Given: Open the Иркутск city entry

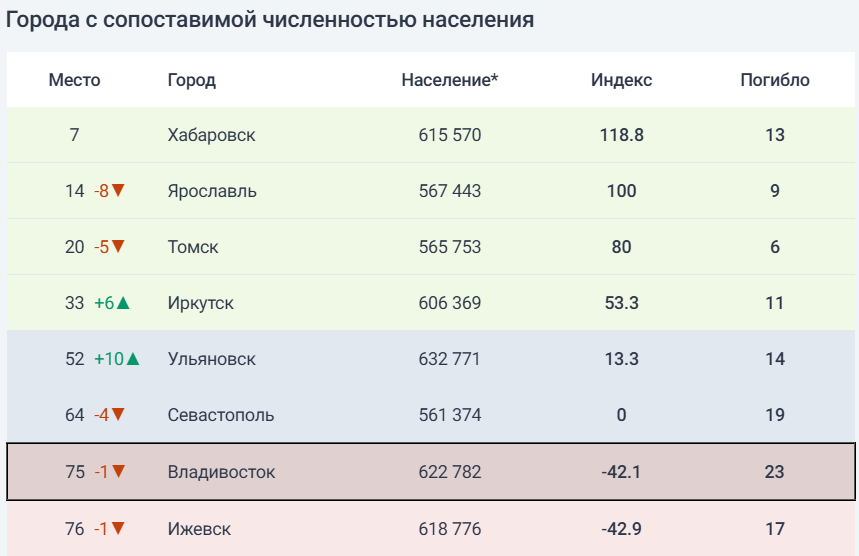Looking at the screenshot, I should [x=201, y=303].
